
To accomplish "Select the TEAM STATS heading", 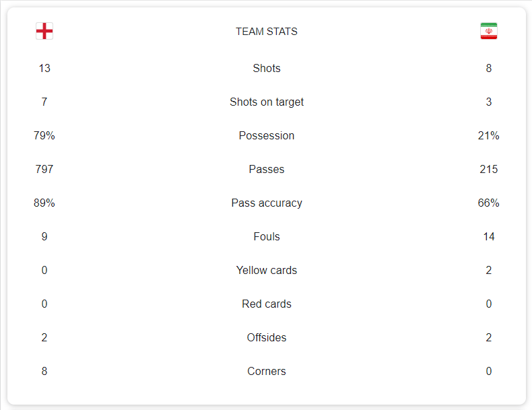I will coord(267,32).
